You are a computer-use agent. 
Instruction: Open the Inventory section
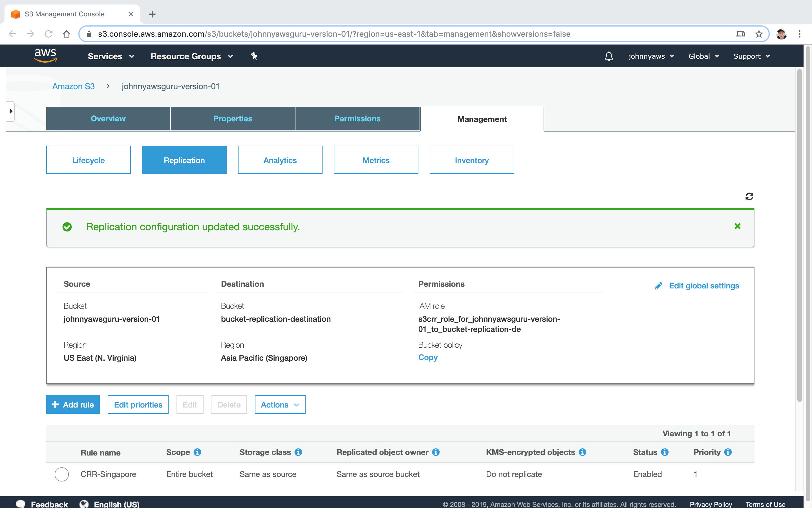pyautogui.click(x=471, y=160)
